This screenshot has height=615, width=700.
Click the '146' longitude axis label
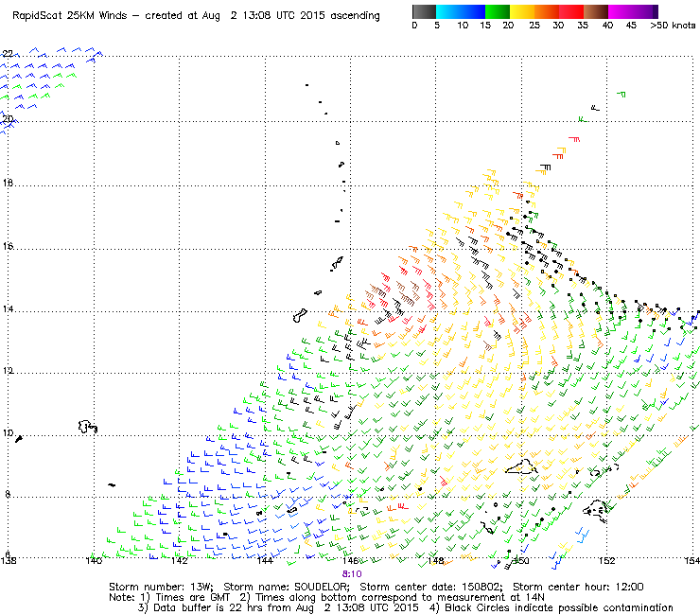click(x=350, y=560)
